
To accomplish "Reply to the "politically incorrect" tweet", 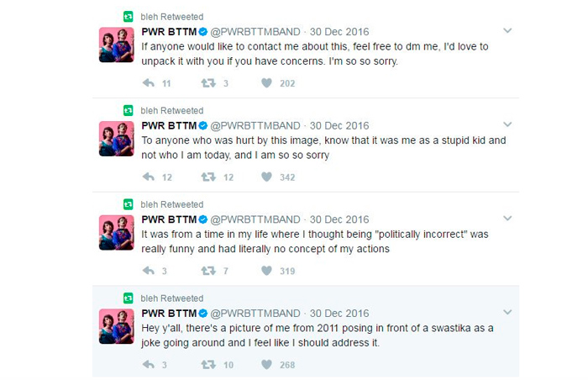I will 149,271.
